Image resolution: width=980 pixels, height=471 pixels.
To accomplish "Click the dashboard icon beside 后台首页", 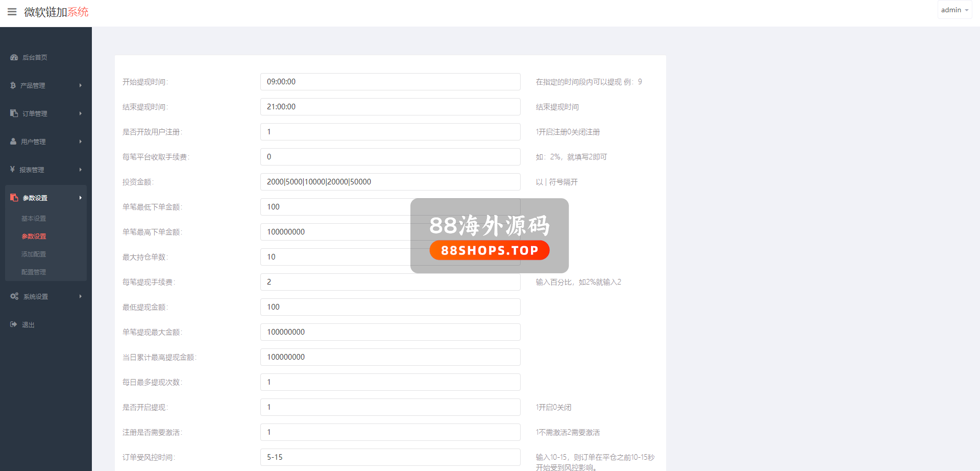I will coord(14,57).
